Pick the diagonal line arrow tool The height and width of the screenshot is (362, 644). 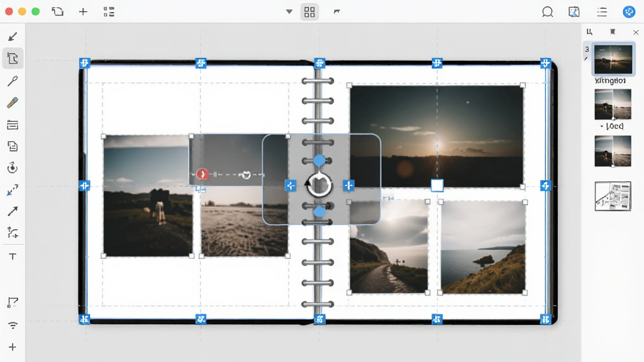(x=13, y=211)
